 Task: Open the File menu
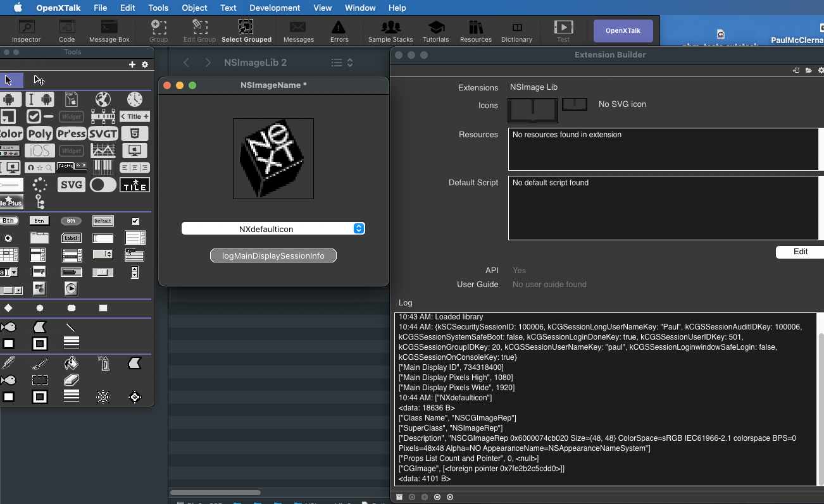[100, 8]
